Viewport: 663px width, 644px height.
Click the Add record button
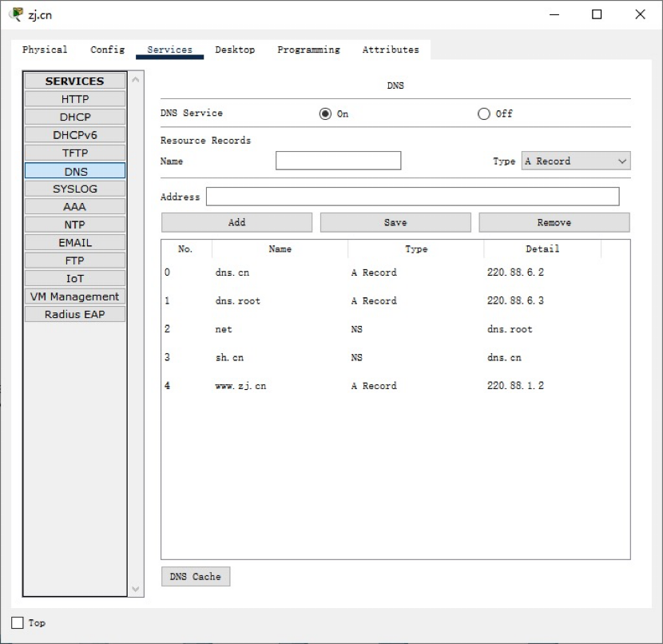236,223
